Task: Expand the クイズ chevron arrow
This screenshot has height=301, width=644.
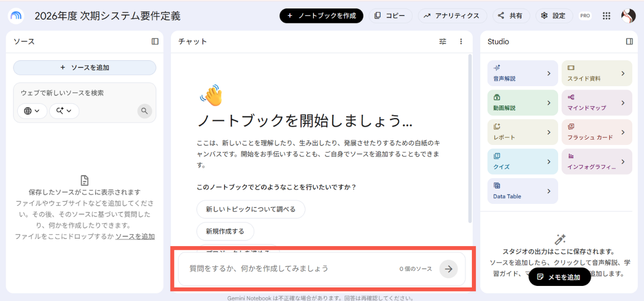Action: pyautogui.click(x=549, y=162)
